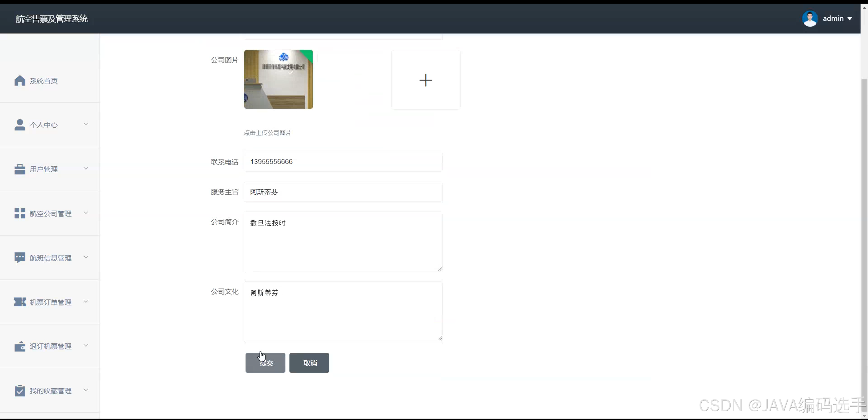The image size is (868, 420).
Task: Click the admin user avatar
Action: pyautogui.click(x=810, y=19)
